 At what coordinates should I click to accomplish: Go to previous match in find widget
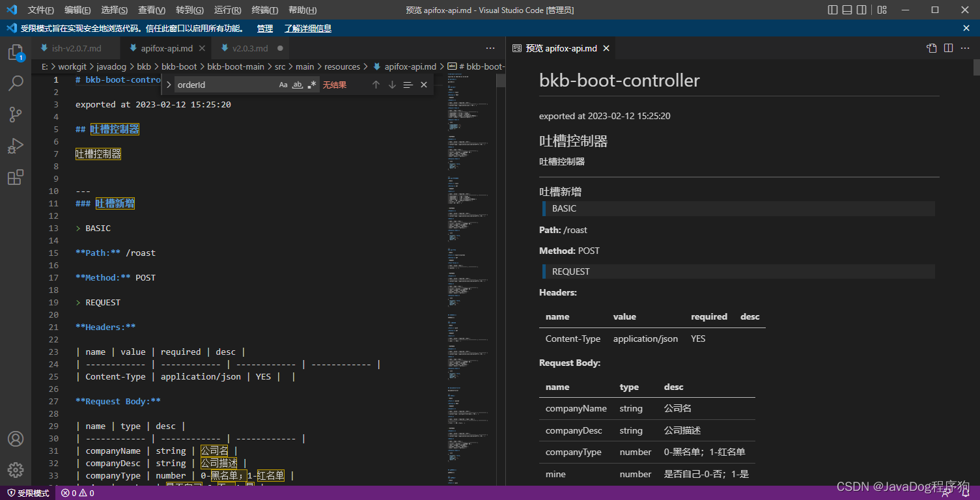pos(376,85)
